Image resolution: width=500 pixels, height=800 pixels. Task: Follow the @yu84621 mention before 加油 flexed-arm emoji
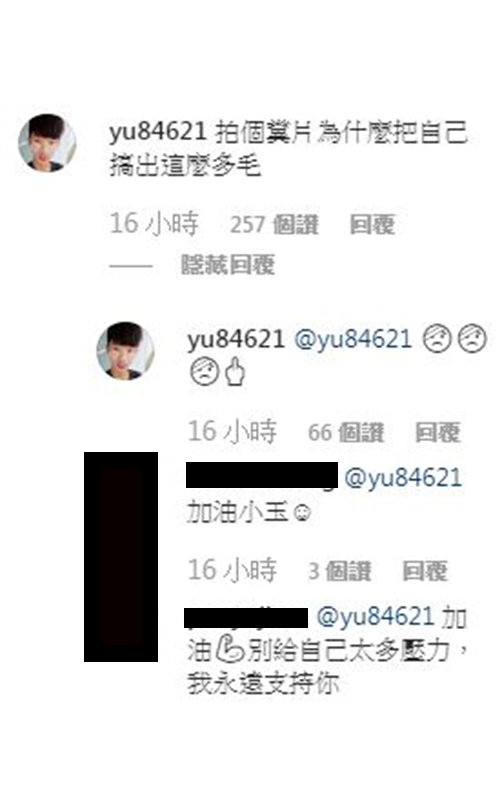(x=375, y=616)
